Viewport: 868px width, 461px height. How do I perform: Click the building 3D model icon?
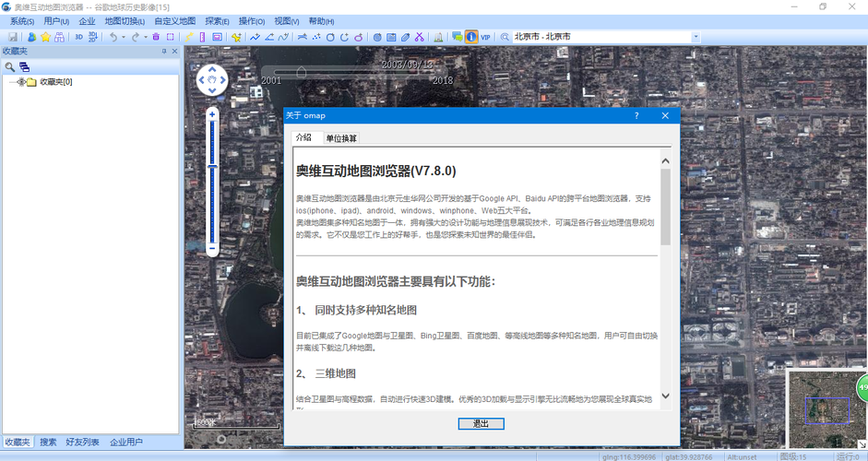click(438, 37)
